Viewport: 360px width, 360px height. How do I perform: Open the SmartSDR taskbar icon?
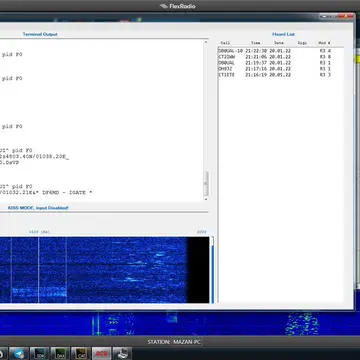[x=40, y=354]
